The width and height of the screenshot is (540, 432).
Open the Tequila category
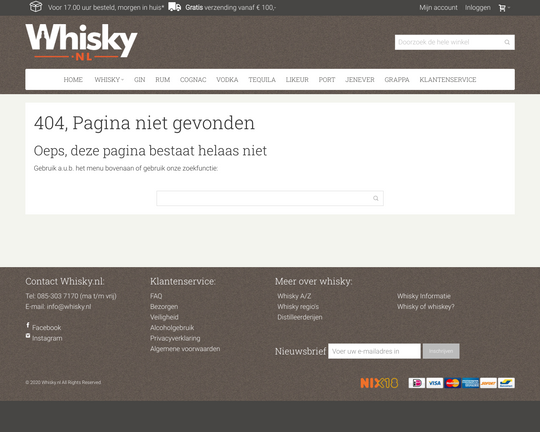[262, 80]
